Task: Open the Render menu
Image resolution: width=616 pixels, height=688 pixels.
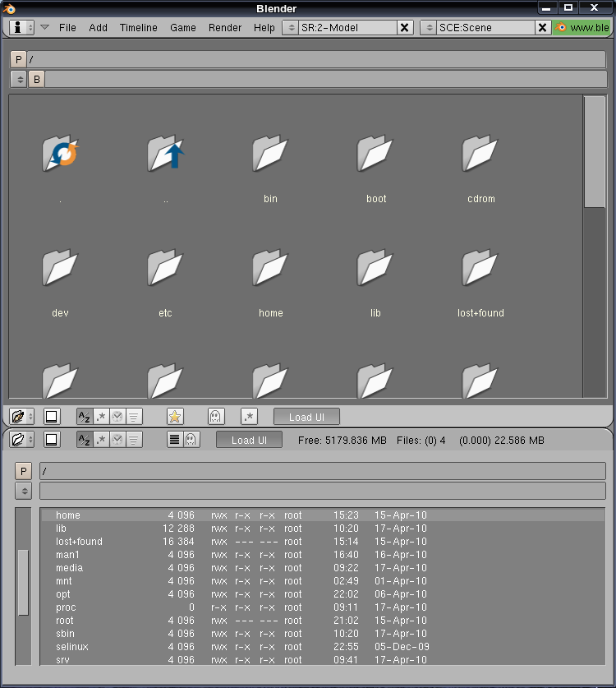Action: coord(225,28)
